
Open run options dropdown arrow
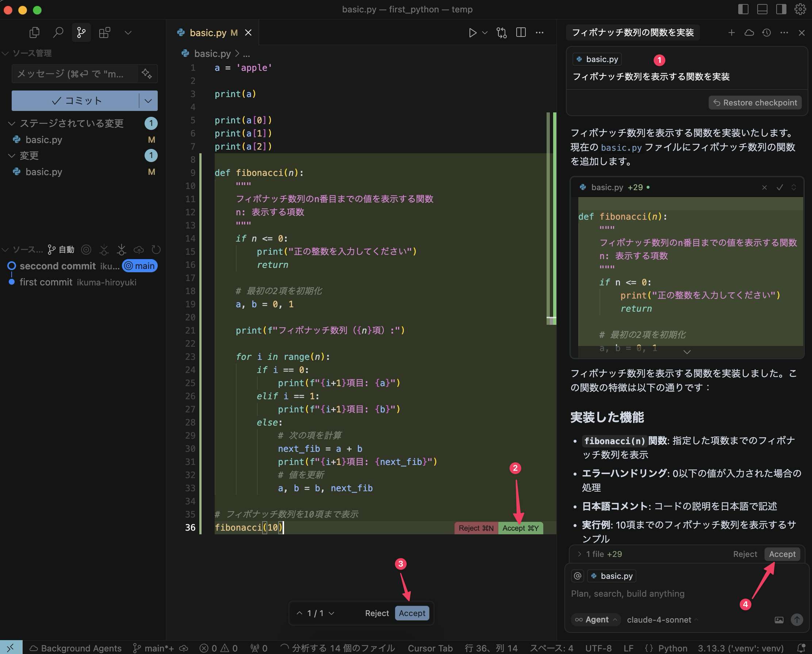coord(485,33)
